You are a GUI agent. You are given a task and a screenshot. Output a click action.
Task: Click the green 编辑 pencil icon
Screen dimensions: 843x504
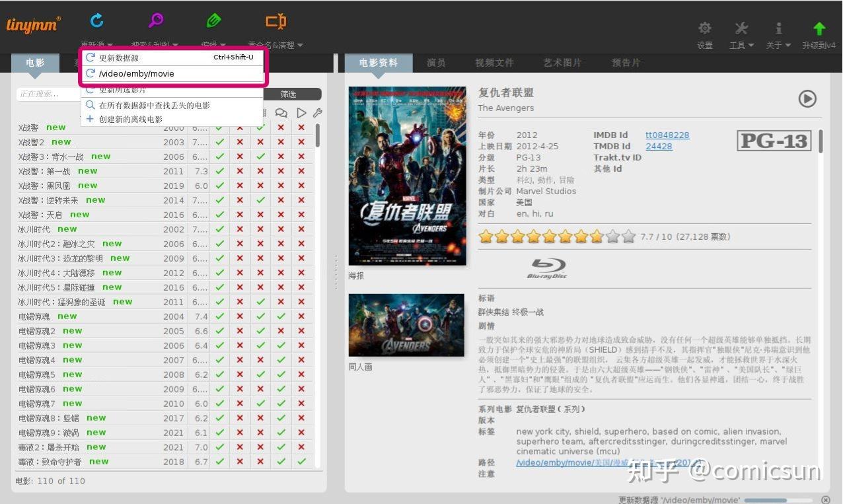[212, 20]
